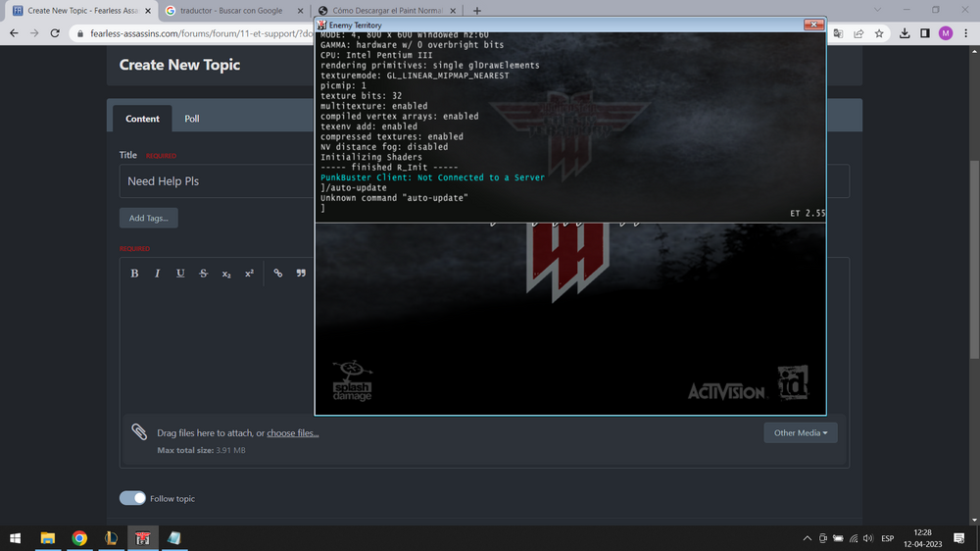Click the 'Unknown command "auto-update"' console line
Screen dimensions: 980x551
394,198
